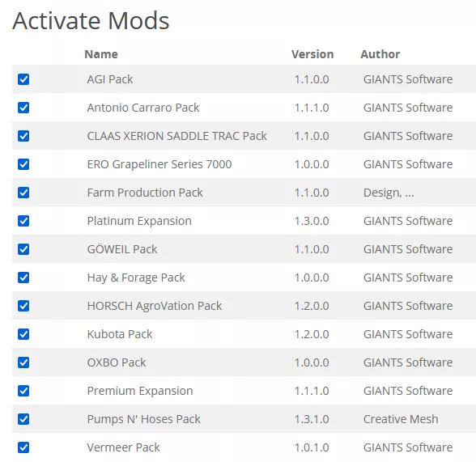Click version 1.1.1.0 of Premium Expansion
The image size is (476, 462).
[x=312, y=391]
